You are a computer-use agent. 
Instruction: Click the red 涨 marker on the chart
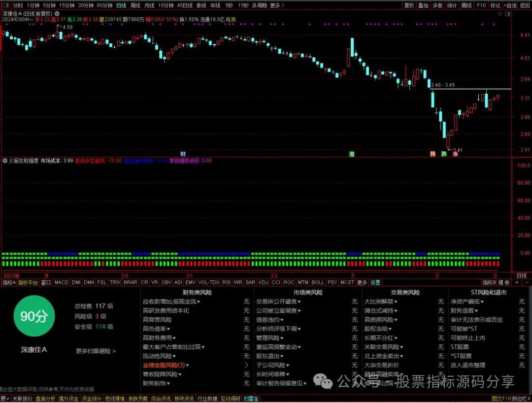coord(455,154)
